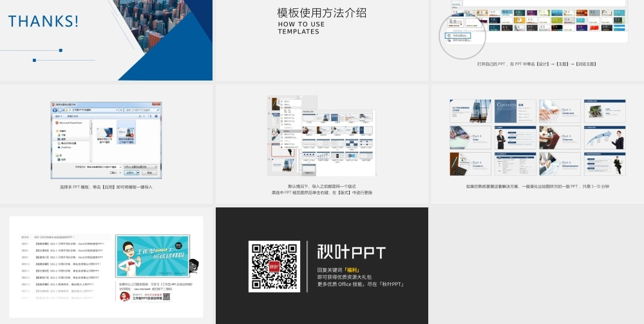Click the OneDrive entry in the dialog sidebar

coord(64,148)
